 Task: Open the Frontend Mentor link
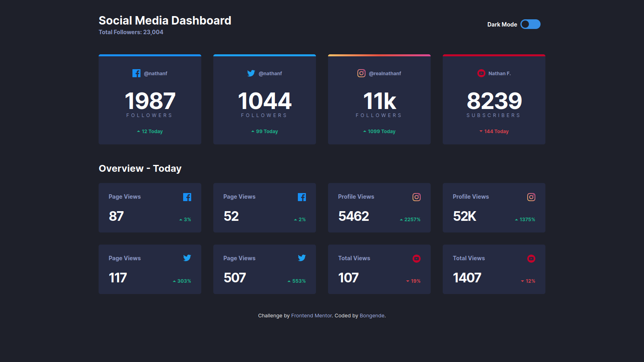point(312,316)
